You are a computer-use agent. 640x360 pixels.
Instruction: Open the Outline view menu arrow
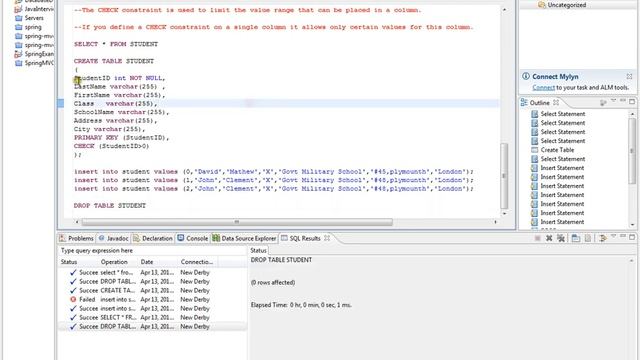[613, 101]
